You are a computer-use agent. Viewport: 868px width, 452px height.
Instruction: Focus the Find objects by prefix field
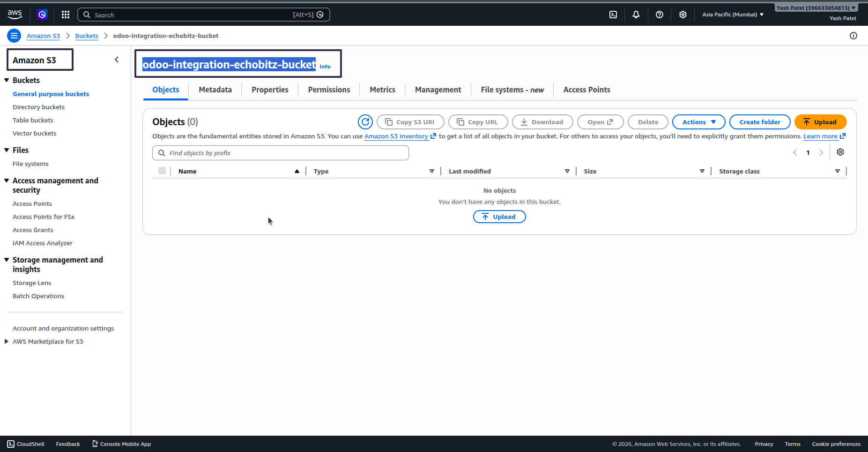pyautogui.click(x=281, y=153)
